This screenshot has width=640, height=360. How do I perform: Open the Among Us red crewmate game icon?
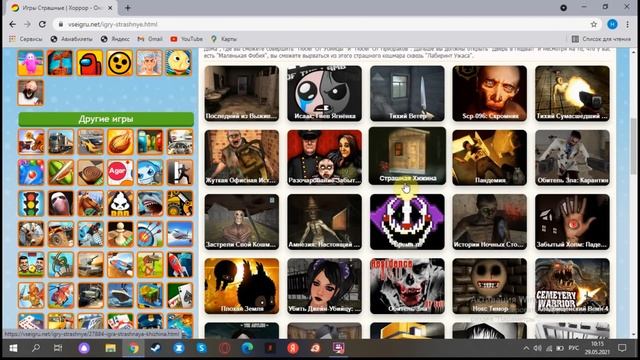tap(90, 63)
